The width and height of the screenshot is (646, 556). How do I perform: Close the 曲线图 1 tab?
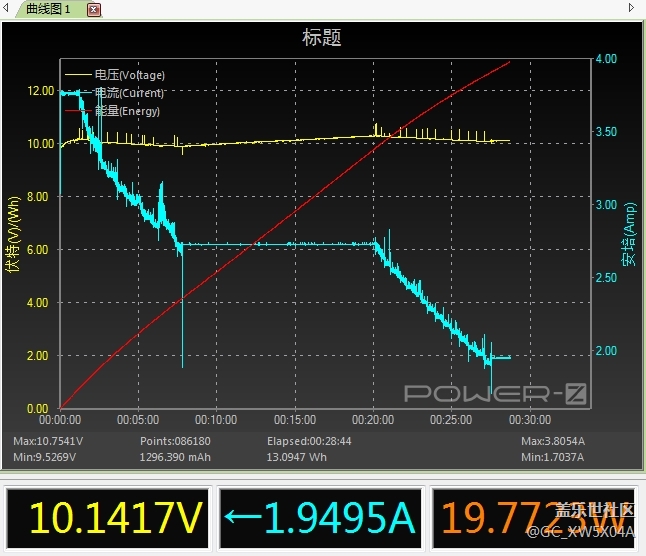tap(94, 9)
